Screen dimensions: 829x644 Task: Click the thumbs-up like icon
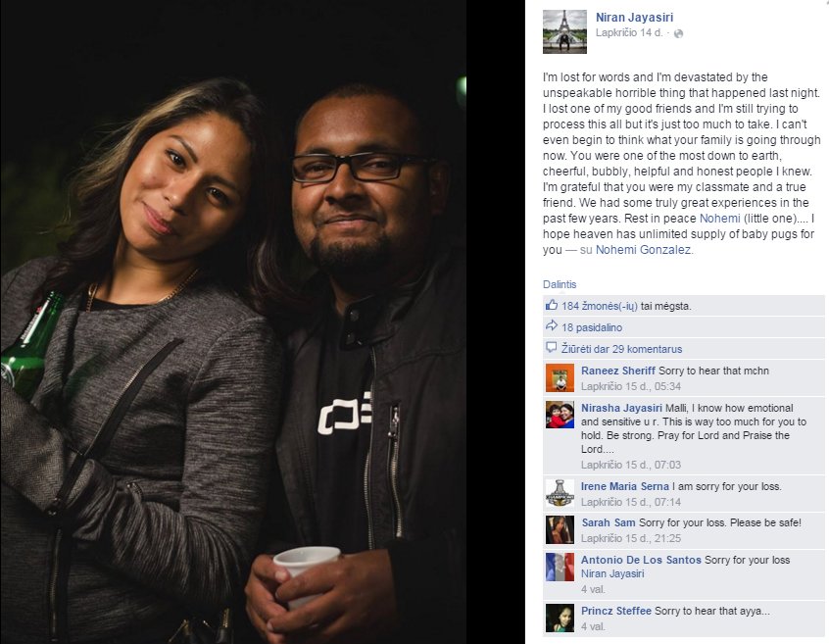(552, 305)
